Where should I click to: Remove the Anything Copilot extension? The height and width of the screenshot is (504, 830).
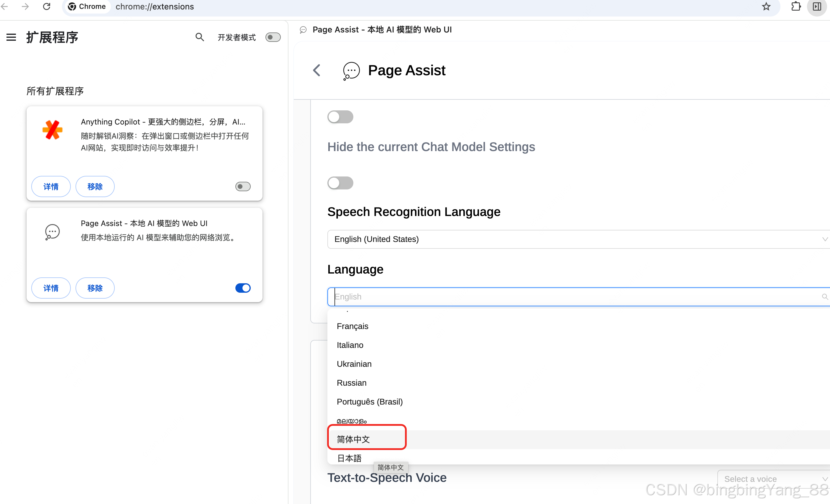pos(95,186)
